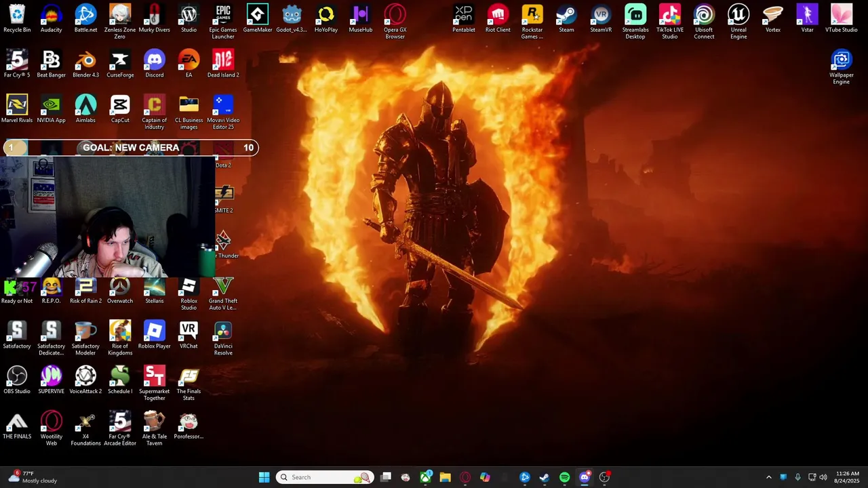Launch Wallpaper Engine desktop icon
The image size is (868, 488).
click(x=842, y=67)
